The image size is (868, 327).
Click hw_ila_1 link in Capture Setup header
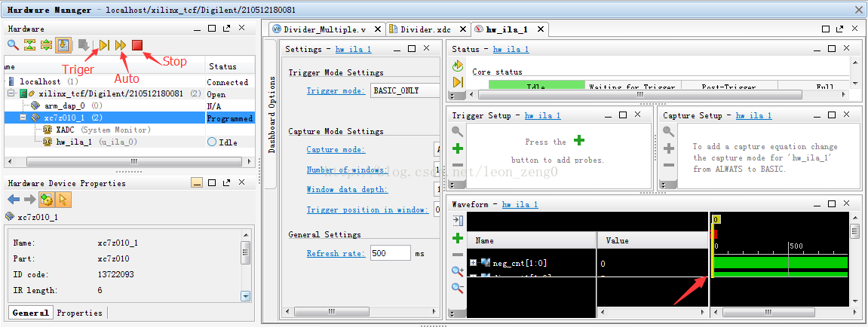[x=753, y=115]
